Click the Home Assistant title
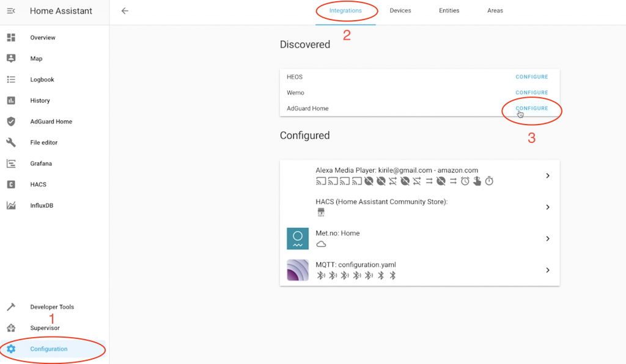Viewport: 626px width, 364px height. click(61, 11)
